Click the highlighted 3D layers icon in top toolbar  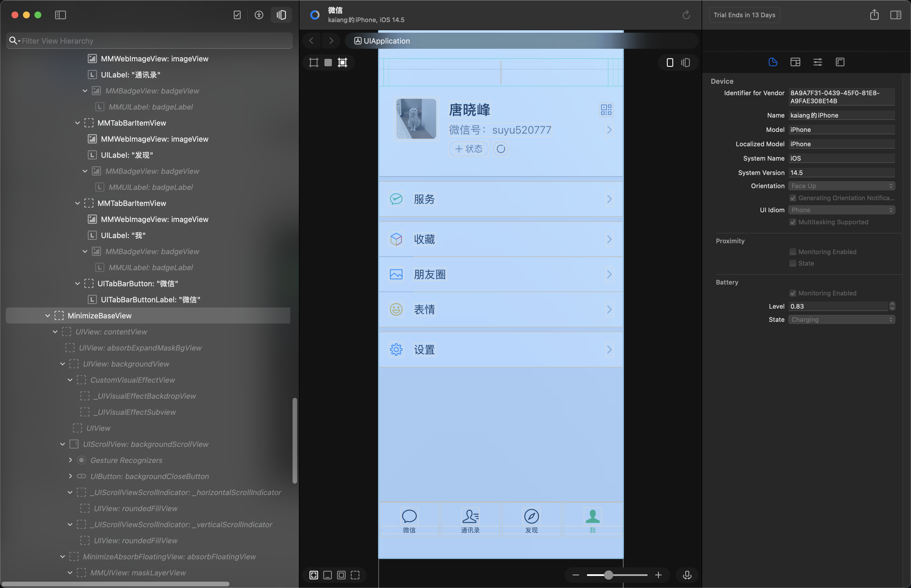pos(281,15)
